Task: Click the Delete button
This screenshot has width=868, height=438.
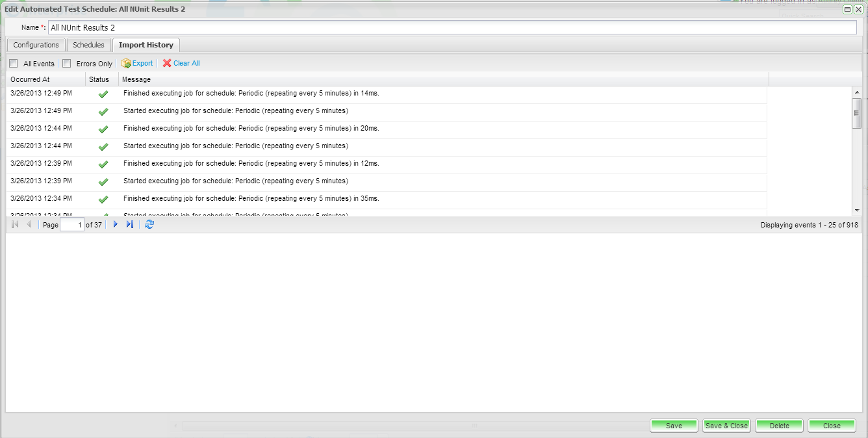Action: point(779,426)
